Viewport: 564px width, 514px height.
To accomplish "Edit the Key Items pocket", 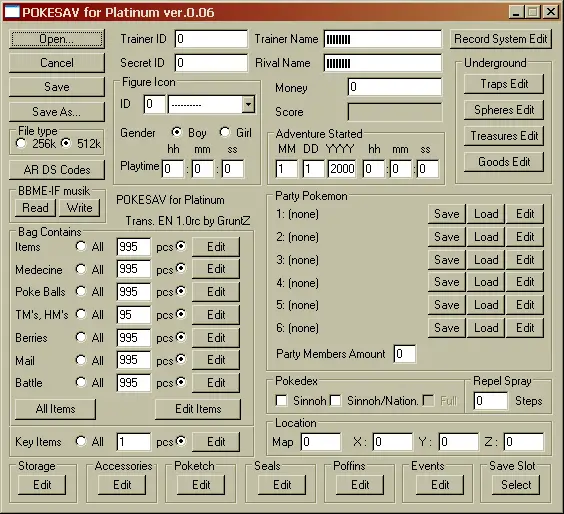I will (216, 442).
